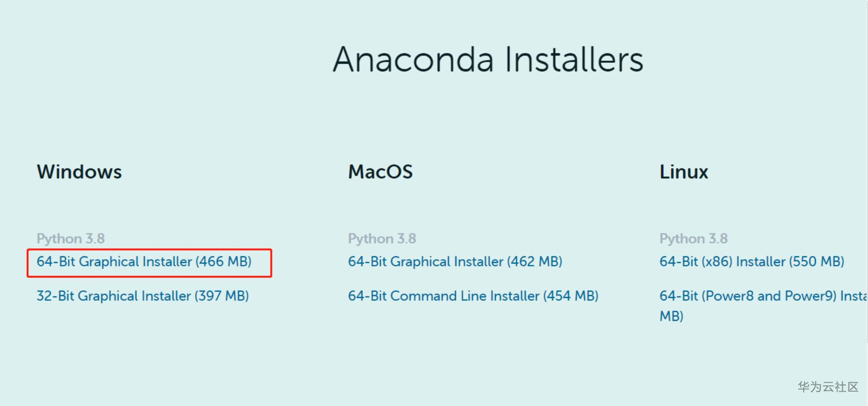Select the Linux section heading

coord(684,172)
